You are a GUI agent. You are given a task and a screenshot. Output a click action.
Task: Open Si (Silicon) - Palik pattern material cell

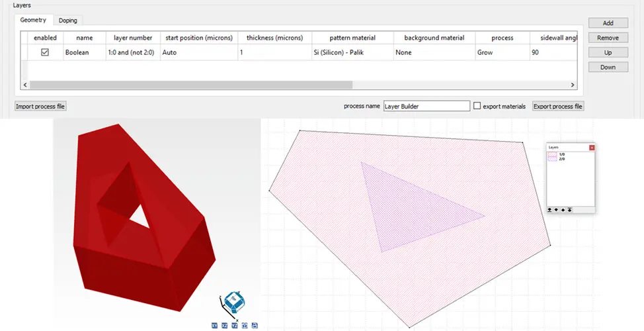pos(352,53)
